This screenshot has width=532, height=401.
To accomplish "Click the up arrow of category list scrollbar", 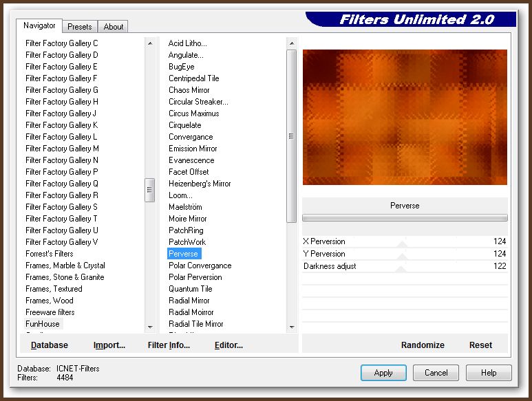I will click(x=149, y=43).
